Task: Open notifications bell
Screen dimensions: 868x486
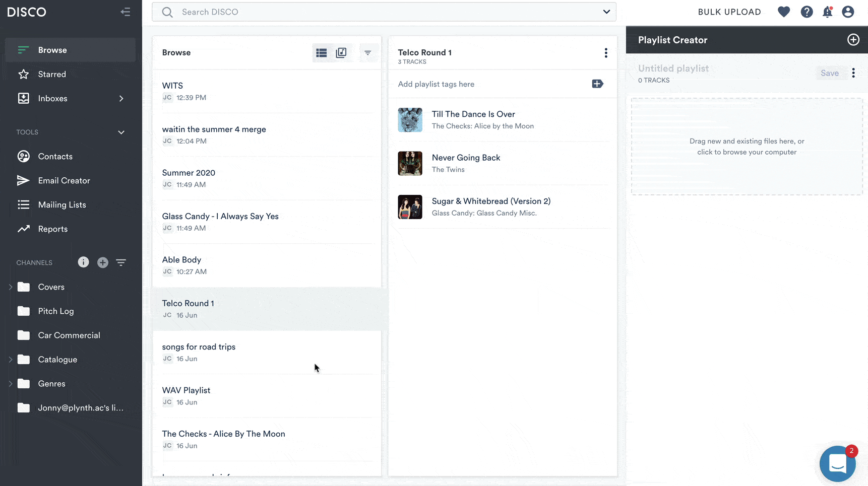Action: [828, 12]
